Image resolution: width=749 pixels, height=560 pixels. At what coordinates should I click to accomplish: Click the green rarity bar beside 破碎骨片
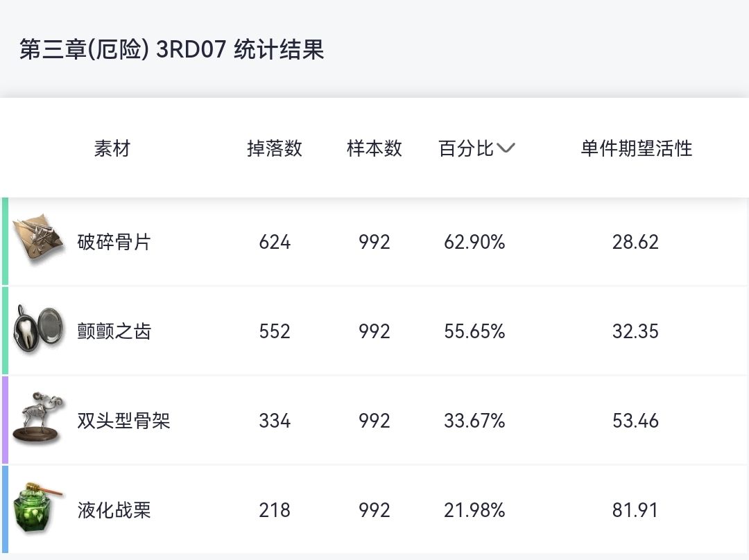5,241
